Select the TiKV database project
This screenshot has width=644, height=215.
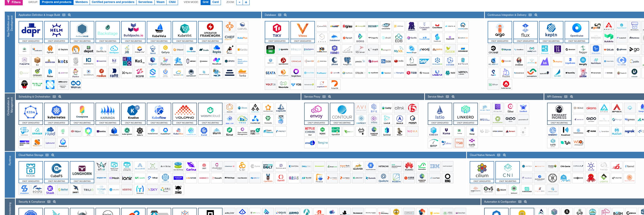point(277,32)
